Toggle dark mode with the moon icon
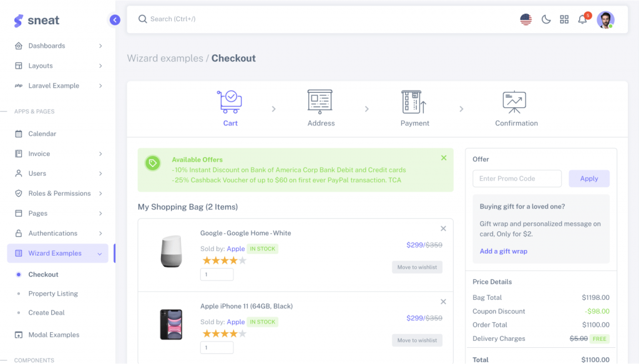639x364 pixels. pos(546,19)
